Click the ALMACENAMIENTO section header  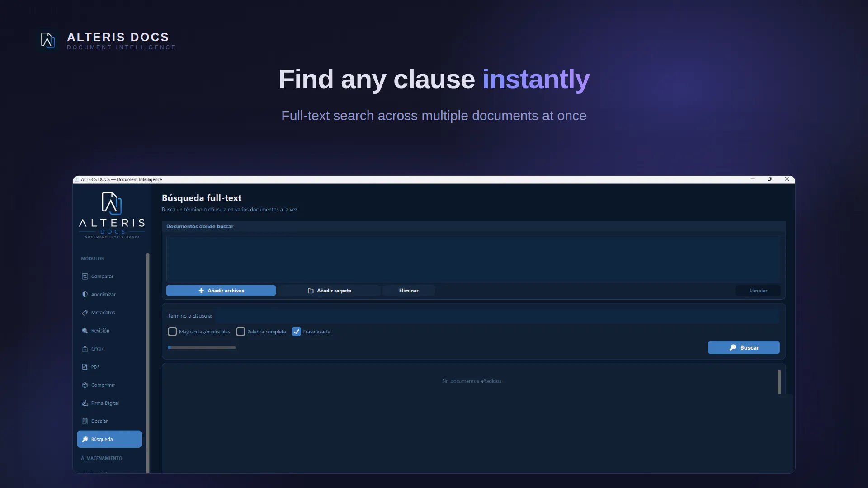pos(102,458)
